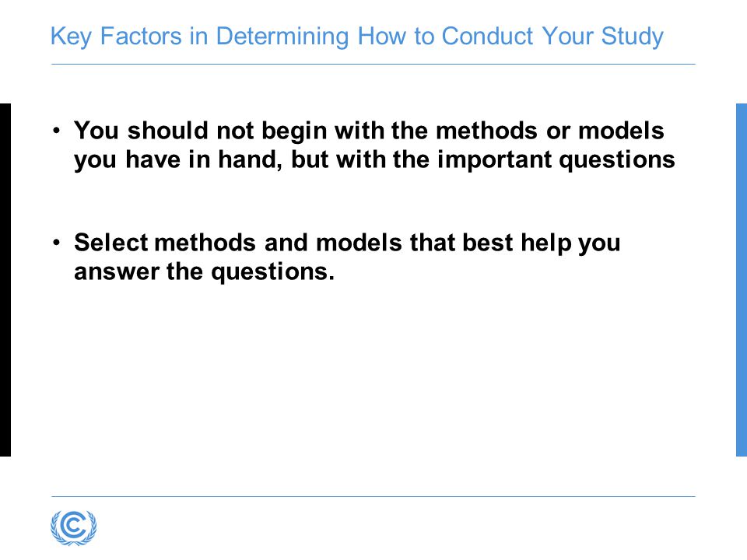The width and height of the screenshot is (747, 560).
Task: Click the UNFCCC logo at bottom left
Action: click(x=74, y=527)
